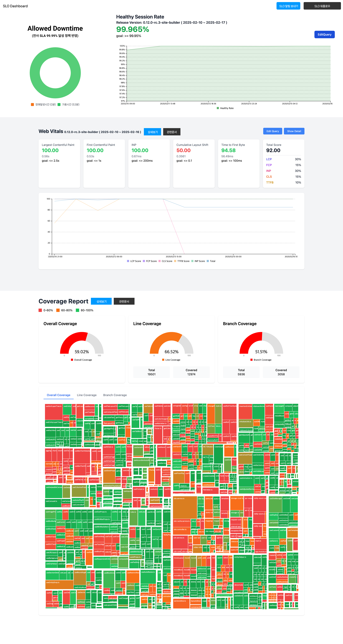The height and width of the screenshot is (644, 343).
Task: Click the Overall Coverage 59.02% gauge
Action: point(82,343)
